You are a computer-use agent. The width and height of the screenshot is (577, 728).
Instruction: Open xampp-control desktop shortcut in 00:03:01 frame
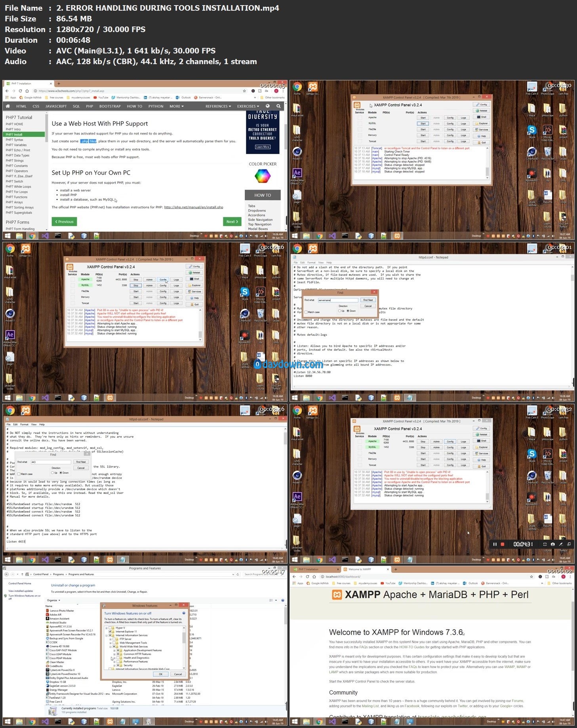(313, 249)
